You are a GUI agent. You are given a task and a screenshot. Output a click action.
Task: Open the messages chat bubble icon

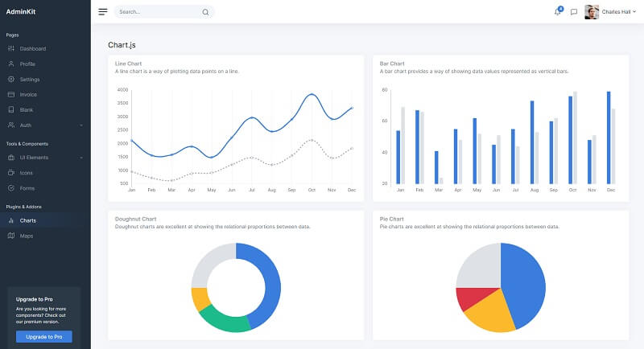coord(574,12)
